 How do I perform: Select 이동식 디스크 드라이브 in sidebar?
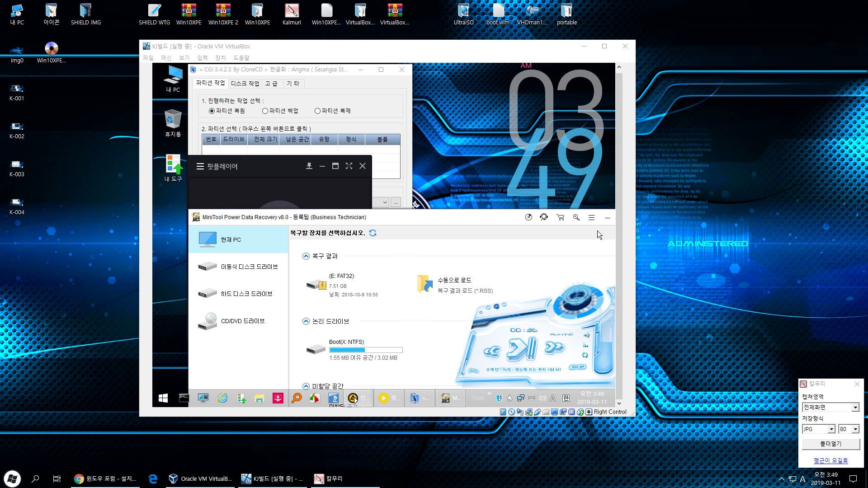(239, 267)
